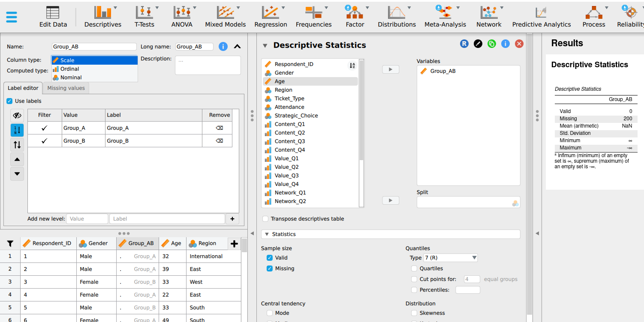Select Ordinal column type option
Viewport: 644px width, 322px height.
[94, 69]
